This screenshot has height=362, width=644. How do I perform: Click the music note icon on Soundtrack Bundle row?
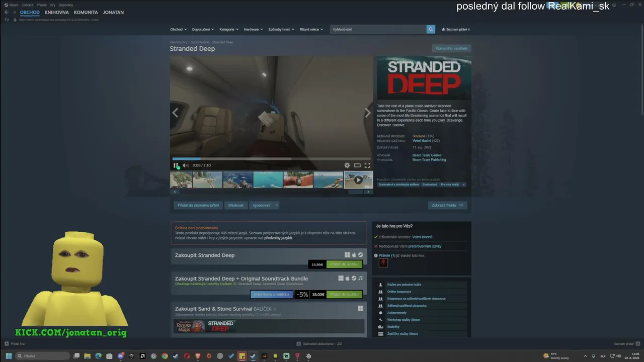coord(360,278)
